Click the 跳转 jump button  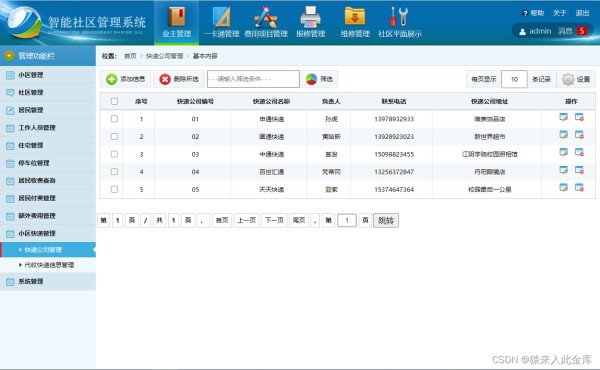click(386, 220)
